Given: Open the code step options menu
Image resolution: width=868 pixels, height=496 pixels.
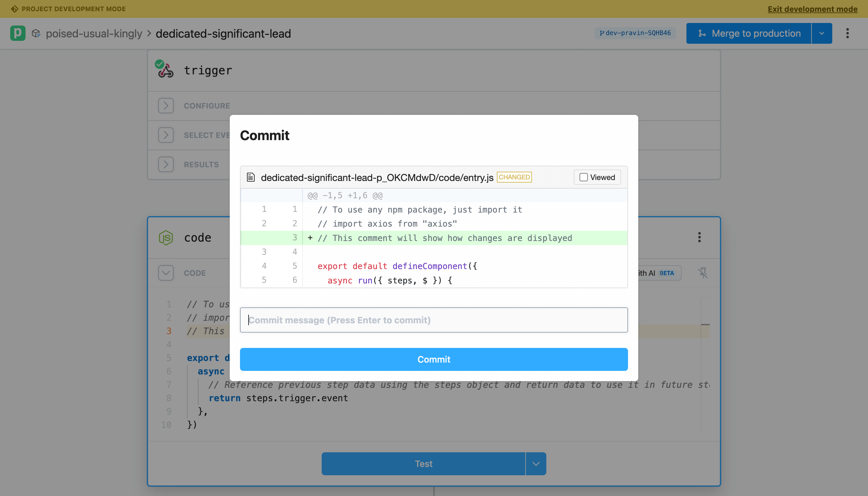Looking at the screenshot, I should pyautogui.click(x=699, y=237).
